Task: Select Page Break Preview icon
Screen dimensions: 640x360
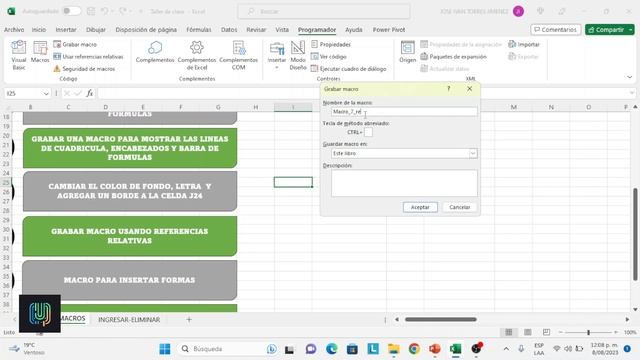Action: click(x=546, y=332)
